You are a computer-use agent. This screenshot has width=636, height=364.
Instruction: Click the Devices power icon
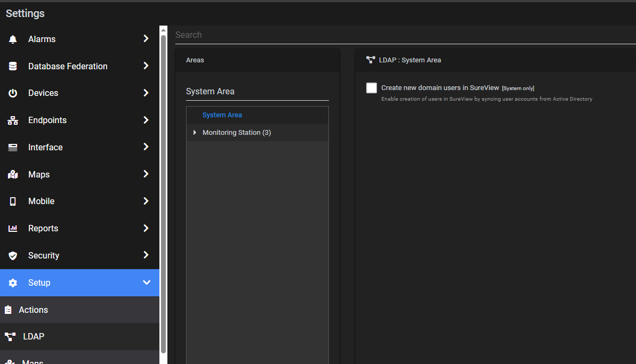pyautogui.click(x=13, y=93)
